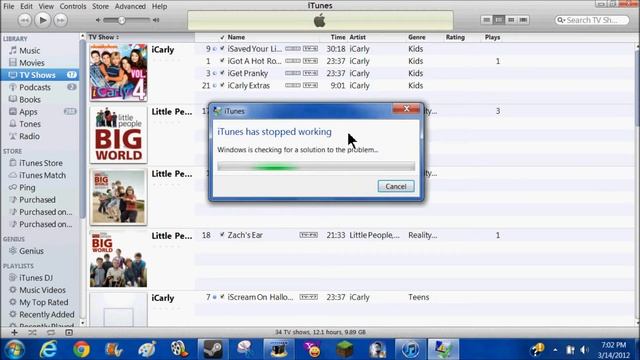
Task: Sort episodes by the Plays column
Action: point(492,37)
